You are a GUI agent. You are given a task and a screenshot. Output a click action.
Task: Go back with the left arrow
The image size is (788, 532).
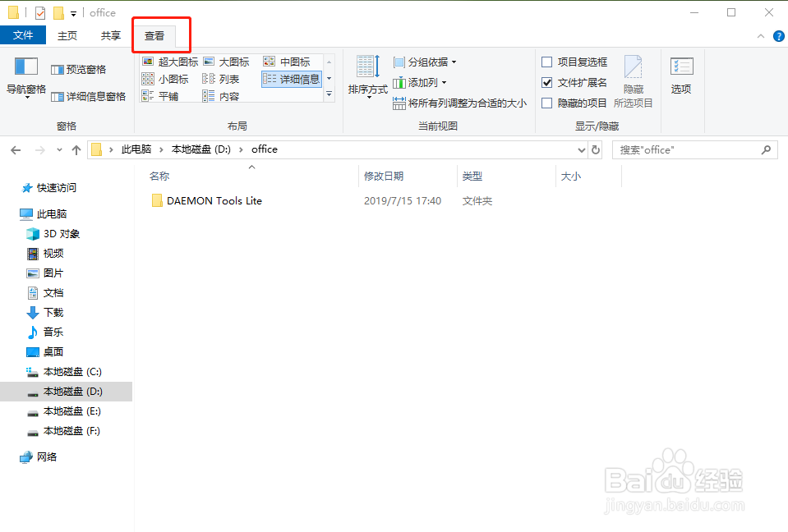[x=16, y=149]
